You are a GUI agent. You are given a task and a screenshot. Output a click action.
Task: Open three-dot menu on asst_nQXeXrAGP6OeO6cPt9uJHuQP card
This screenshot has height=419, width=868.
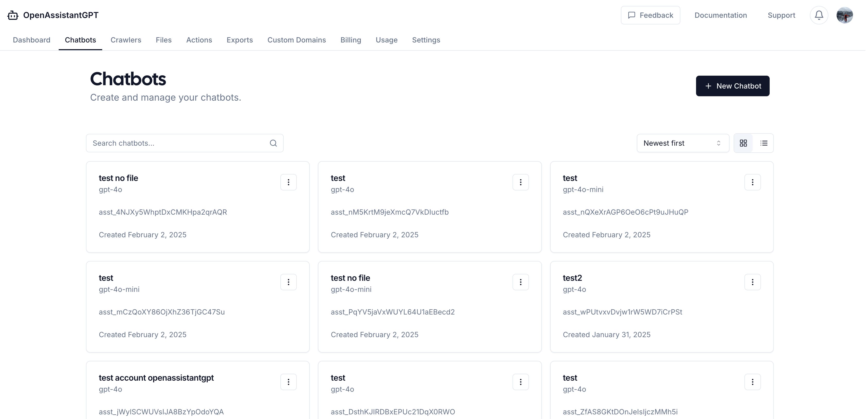[x=752, y=182]
